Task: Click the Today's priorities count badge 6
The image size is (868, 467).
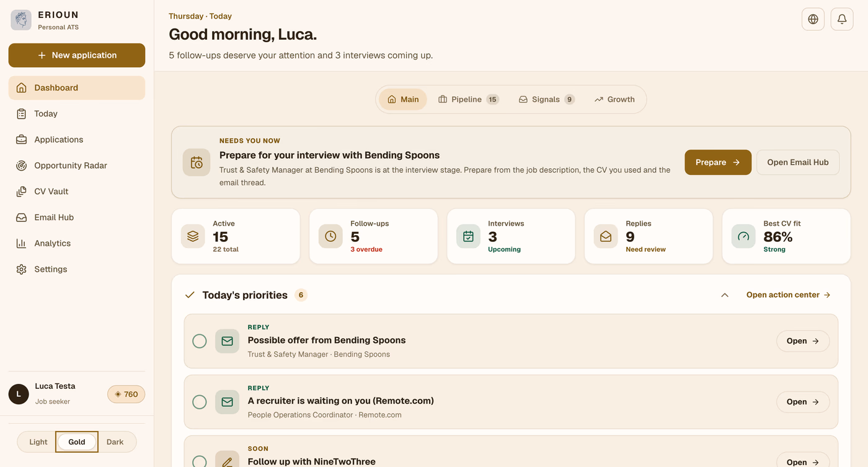Action: coord(301,295)
